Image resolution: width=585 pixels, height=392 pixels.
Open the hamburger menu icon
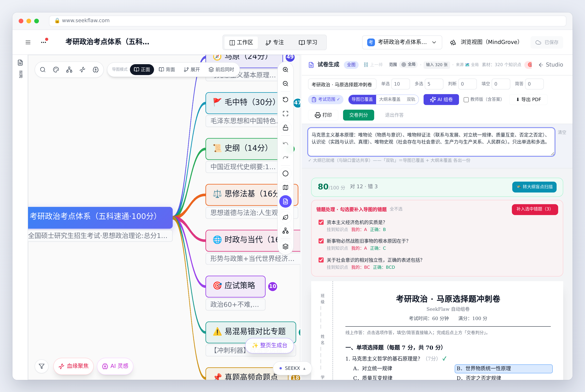(28, 42)
